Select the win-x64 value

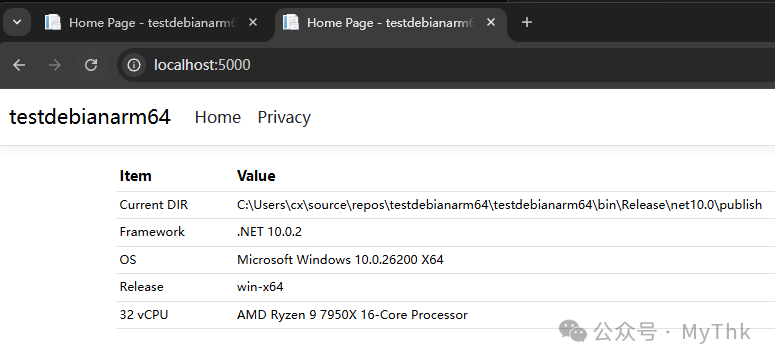(x=260, y=287)
